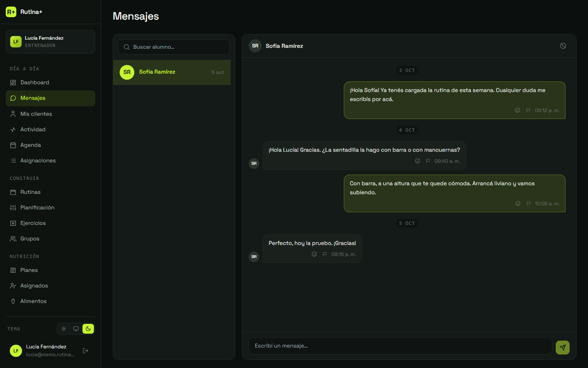Click the Rutina+ logo icon
This screenshot has width=588, height=368.
pos(11,12)
